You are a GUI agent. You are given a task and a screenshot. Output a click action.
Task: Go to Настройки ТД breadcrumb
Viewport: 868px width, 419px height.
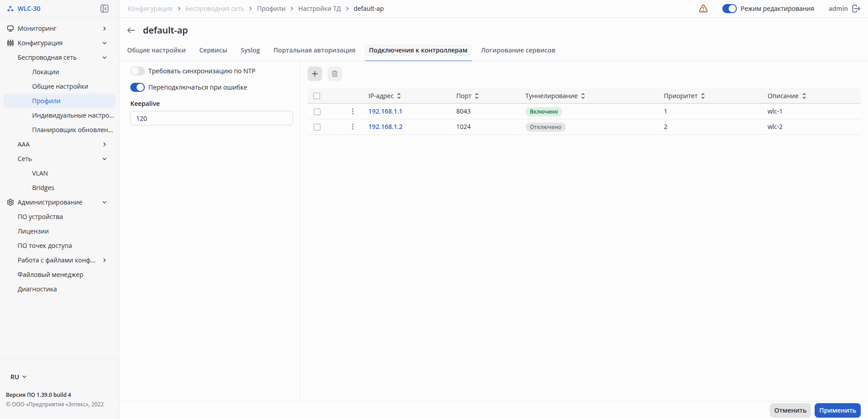pyautogui.click(x=319, y=9)
